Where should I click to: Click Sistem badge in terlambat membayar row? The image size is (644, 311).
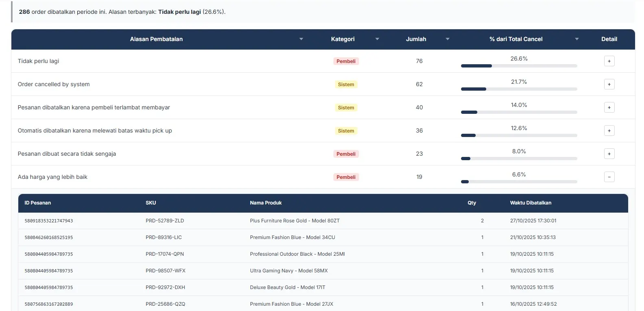[346, 108]
